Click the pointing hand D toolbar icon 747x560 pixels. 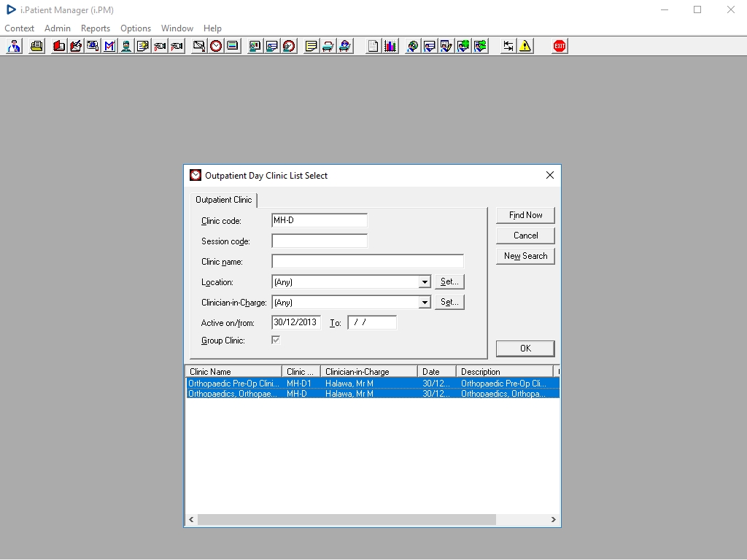coord(160,46)
